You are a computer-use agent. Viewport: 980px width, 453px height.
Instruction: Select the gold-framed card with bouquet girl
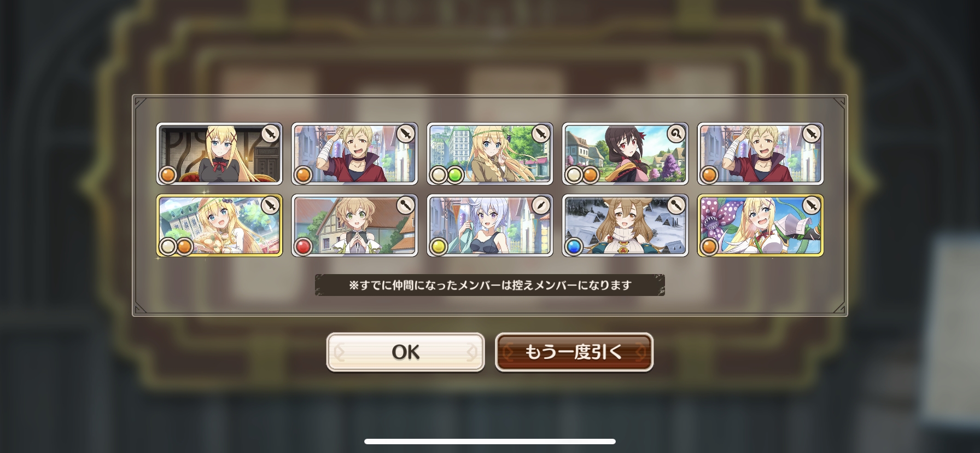(x=219, y=225)
